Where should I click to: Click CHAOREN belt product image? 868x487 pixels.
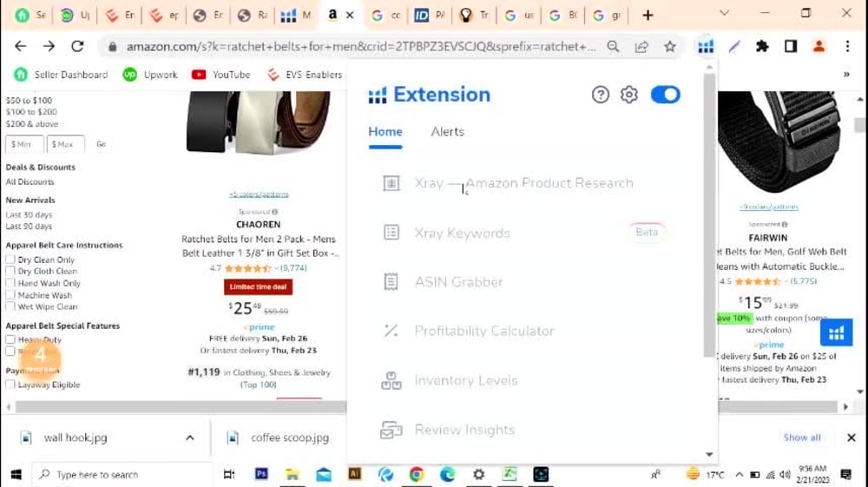[258, 123]
